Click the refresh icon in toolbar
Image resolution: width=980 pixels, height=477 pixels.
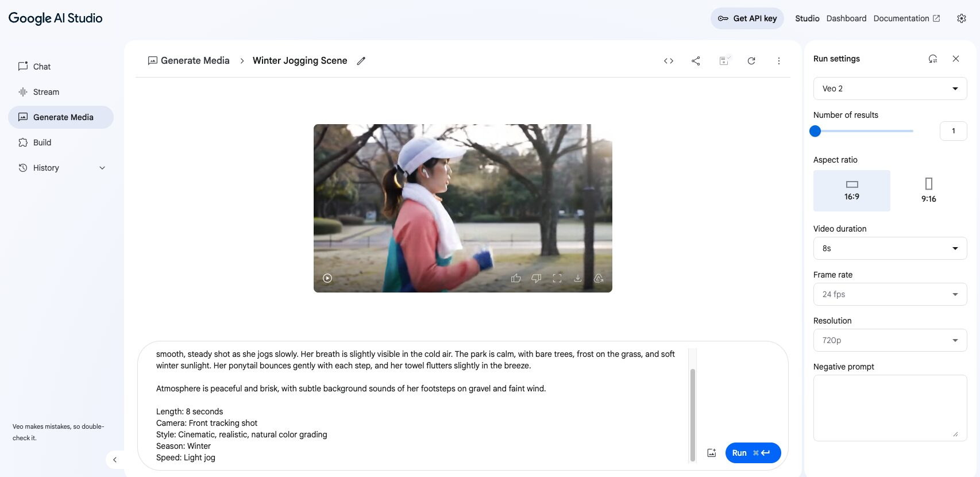point(751,61)
